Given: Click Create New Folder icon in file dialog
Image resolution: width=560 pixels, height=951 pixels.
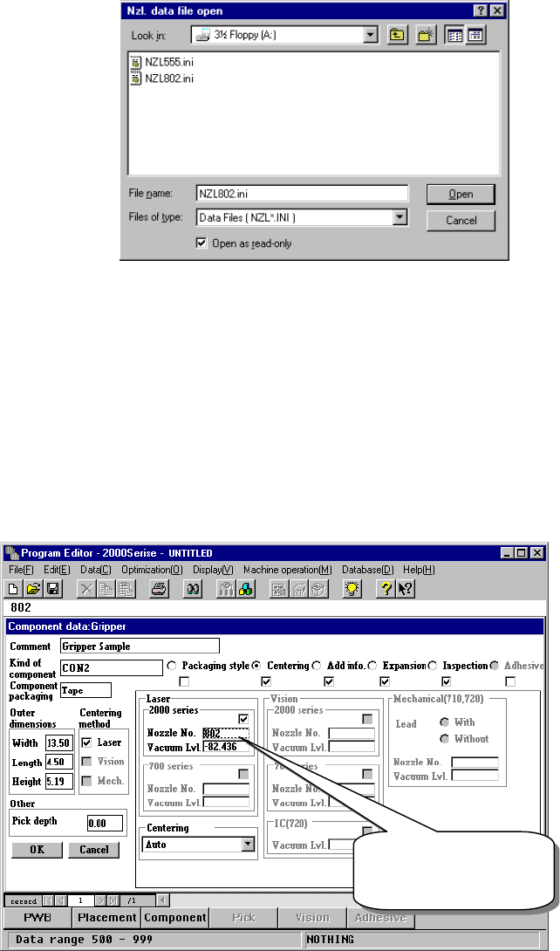Looking at the screenshot, I should [x=426, y=35].
